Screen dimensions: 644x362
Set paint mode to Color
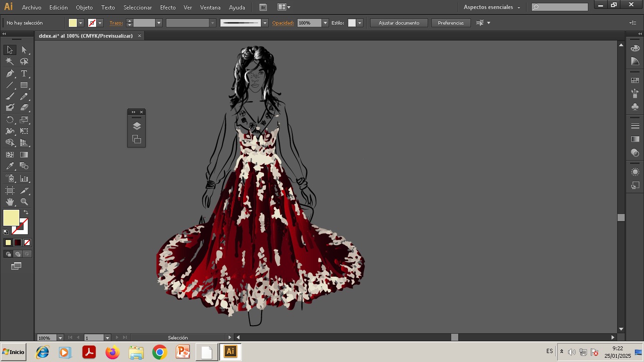click(x=8, y=243)
